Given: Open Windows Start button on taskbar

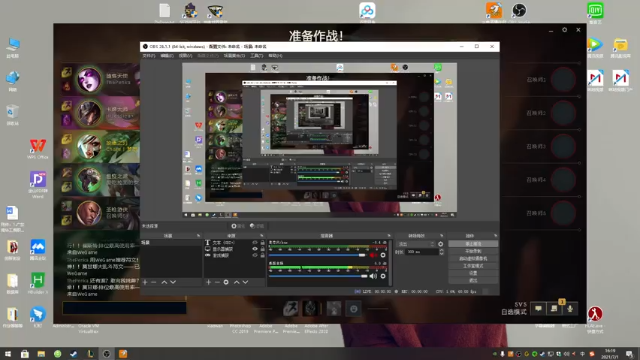Looking at the screenshot, I should (8, 354).
